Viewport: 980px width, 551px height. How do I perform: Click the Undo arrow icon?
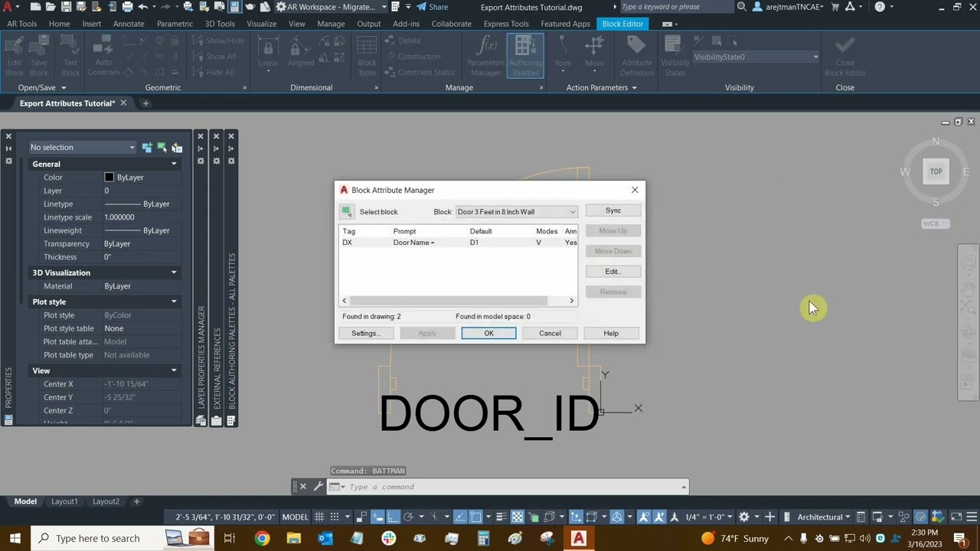pos(142,7)
